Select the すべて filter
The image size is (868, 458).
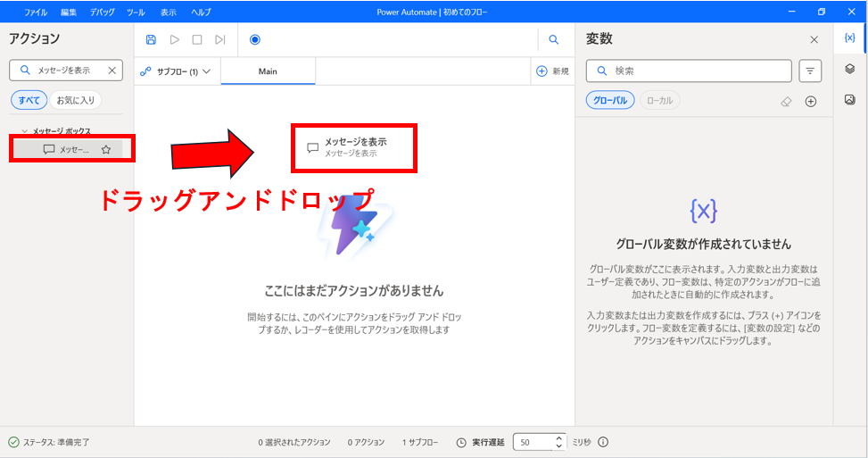tap(29, 100)
